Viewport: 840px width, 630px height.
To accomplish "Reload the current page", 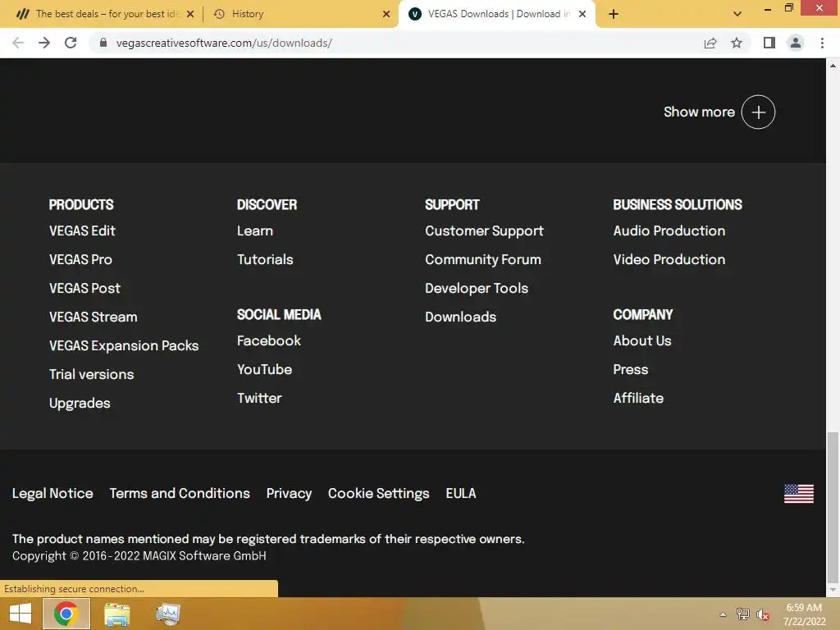I will [x=71, y=43].
